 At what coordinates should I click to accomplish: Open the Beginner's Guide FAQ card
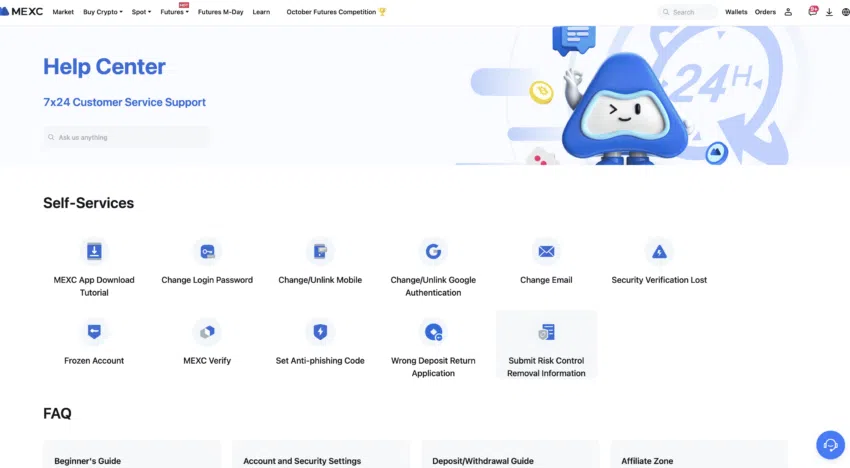[x=132, y=454]
